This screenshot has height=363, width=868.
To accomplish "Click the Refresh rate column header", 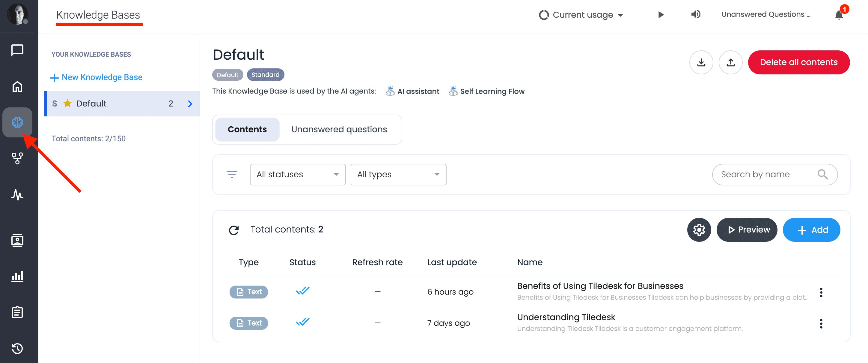I will 377,262.
